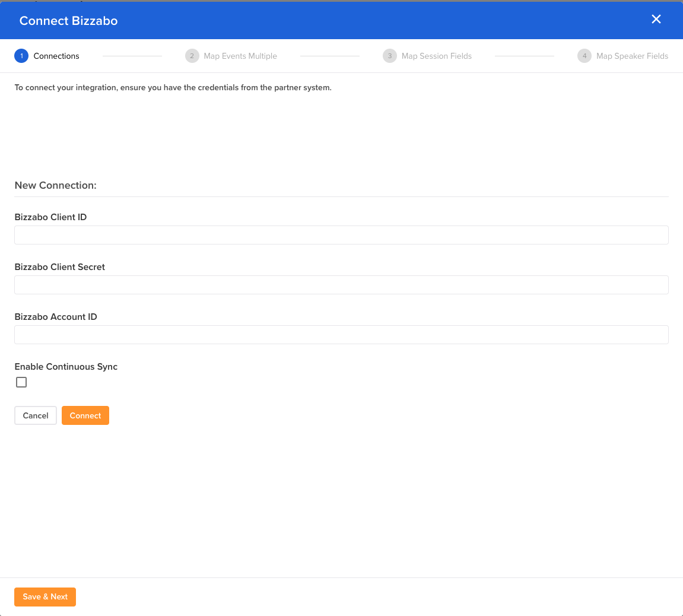Click the step 4 number circle
Screen dimensions: 683x616
(x=584, y=56)
